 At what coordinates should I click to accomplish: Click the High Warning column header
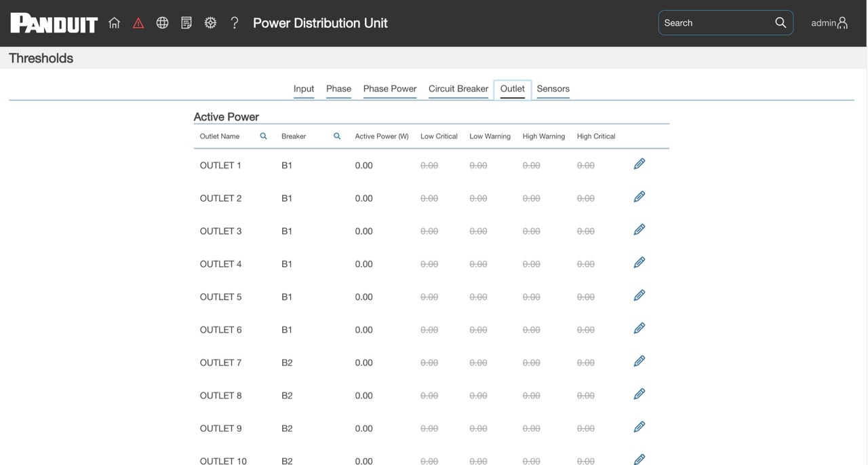pos(544,136)
